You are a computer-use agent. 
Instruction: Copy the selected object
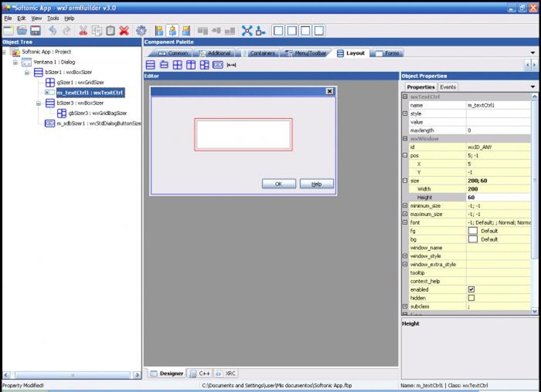97,31
